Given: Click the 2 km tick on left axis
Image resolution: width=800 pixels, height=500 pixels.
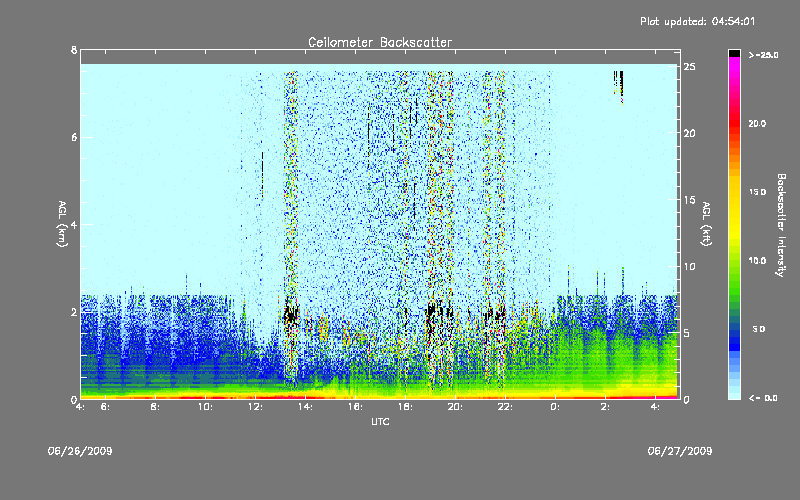Looking at the screenshot, I should 74,312.
